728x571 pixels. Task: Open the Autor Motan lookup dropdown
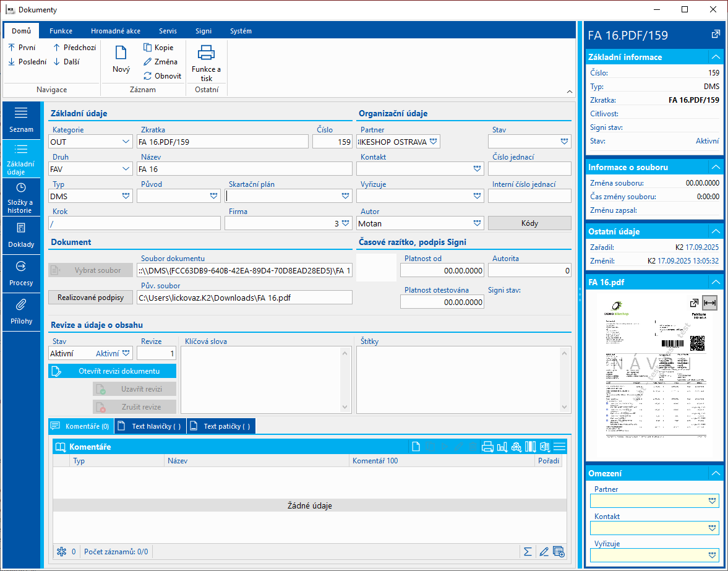477,223
